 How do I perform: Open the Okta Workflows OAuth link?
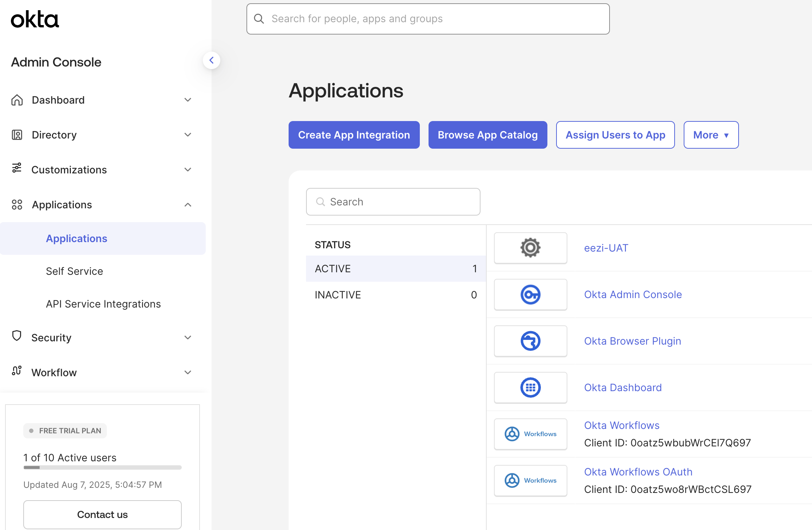pyautogui.click(x=638, y=472)
